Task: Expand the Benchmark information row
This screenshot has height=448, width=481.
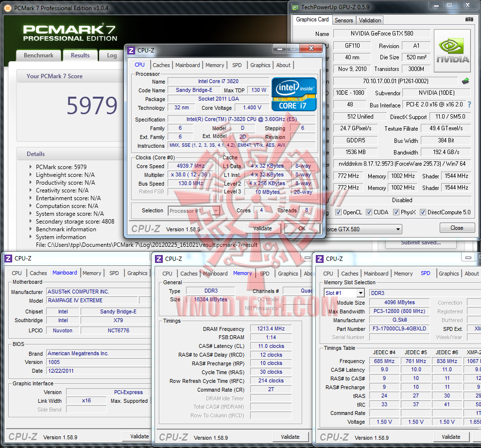Action: click(x=31, y=229)
